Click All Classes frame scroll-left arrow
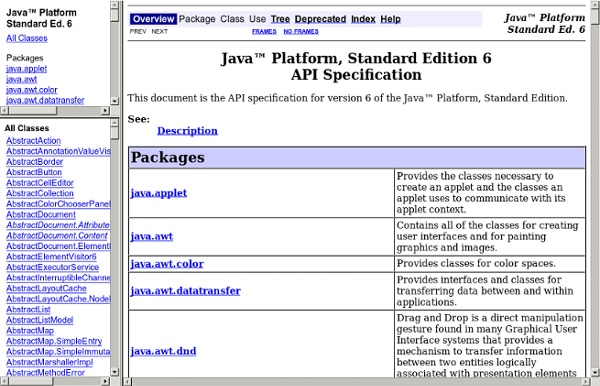The width and height of the screenshot is (600, 386). click(x=4, y=381)
